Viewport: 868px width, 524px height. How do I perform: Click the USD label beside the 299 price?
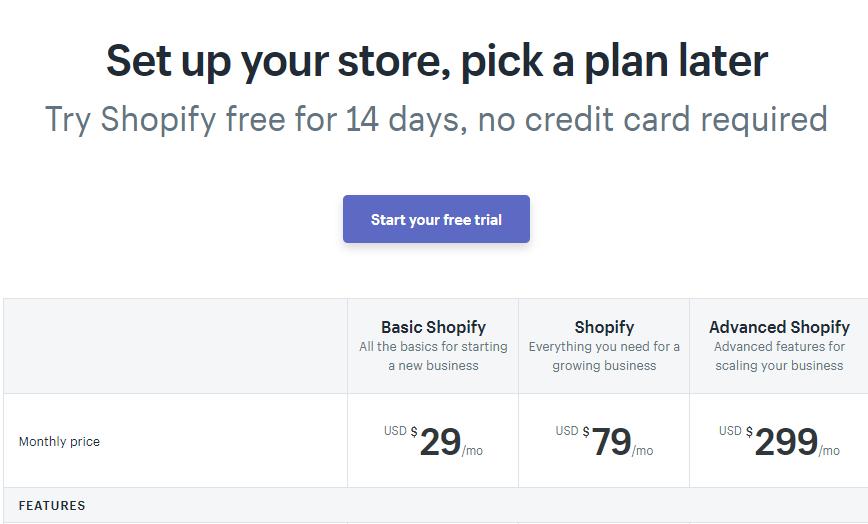pos(730,431)
